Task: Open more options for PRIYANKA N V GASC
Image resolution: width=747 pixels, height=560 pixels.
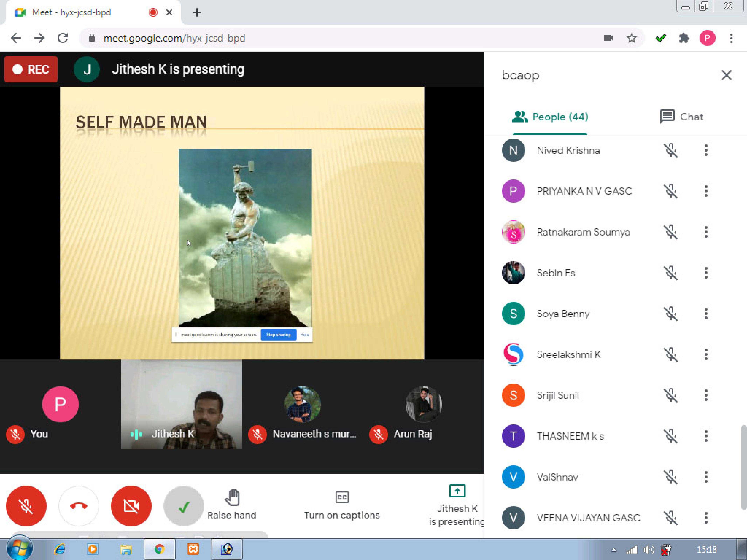Action: point(706,191)
